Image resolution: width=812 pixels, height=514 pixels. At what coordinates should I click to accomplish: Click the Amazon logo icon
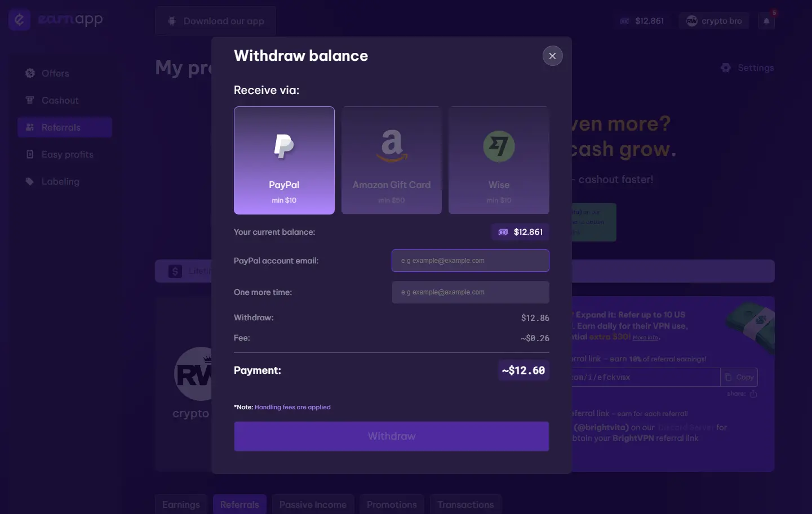click(392, 146)
